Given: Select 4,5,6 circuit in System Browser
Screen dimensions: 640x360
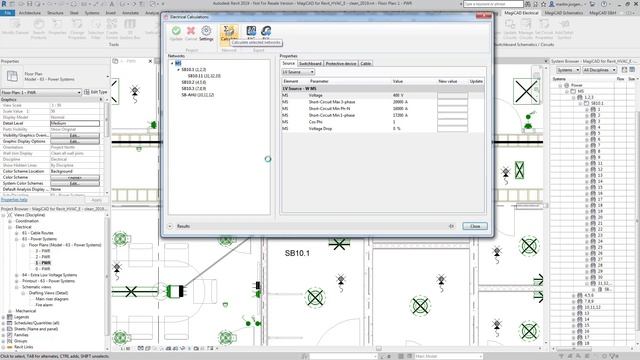Looking at the screenshot, I should click(589, 295).
